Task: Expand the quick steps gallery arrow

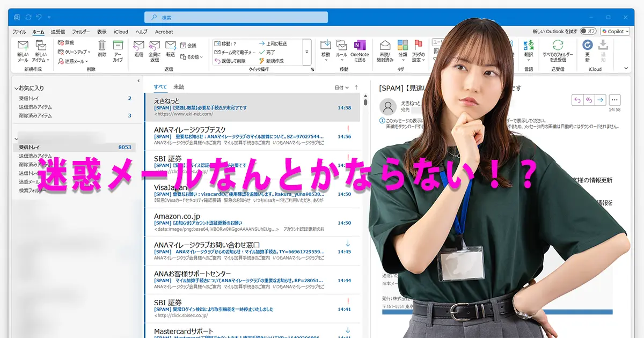Action: click(x=307, y=52)
